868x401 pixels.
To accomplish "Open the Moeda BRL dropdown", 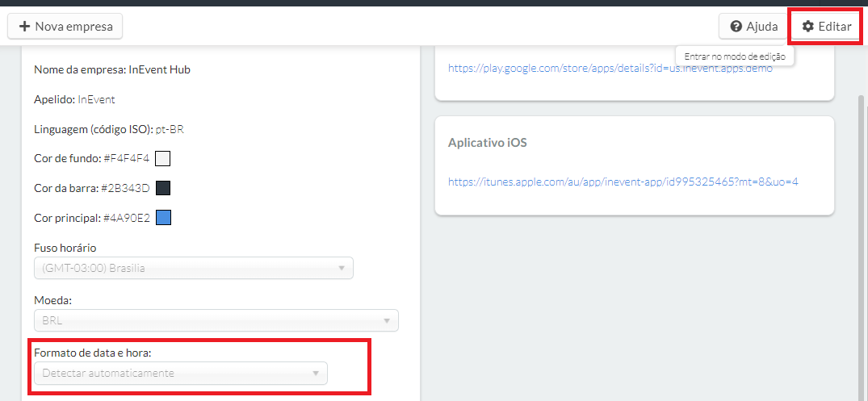I will [216, 320].
